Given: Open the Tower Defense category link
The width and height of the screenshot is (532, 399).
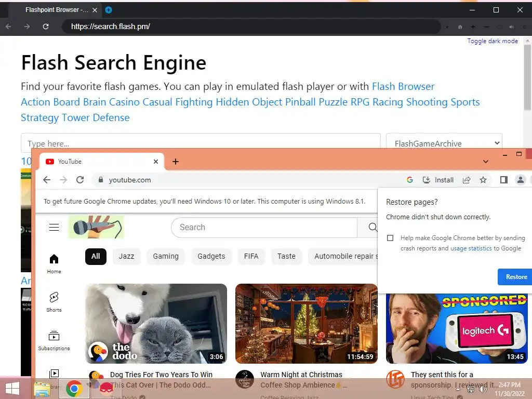Looking at the screenshot, I should point(96,117).
